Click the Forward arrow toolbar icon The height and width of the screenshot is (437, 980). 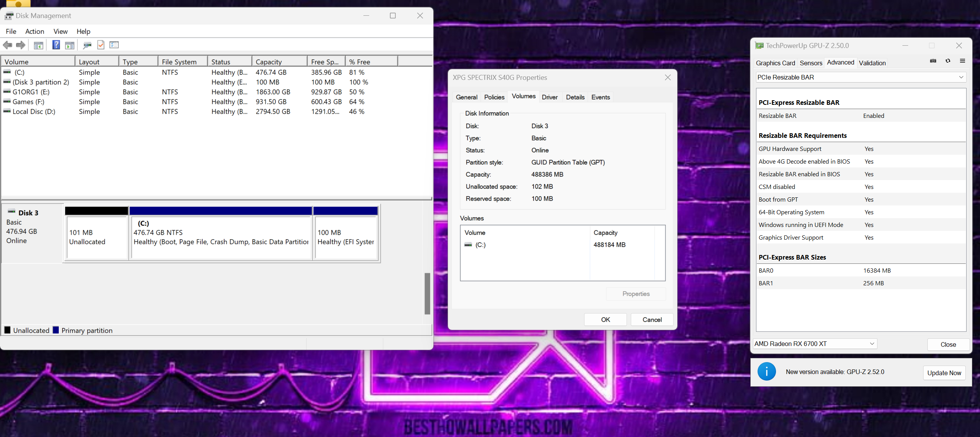(21, 45)
